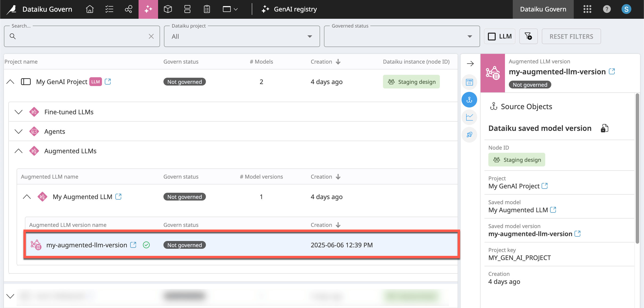Click the green check status icon

tap(146, 245)
